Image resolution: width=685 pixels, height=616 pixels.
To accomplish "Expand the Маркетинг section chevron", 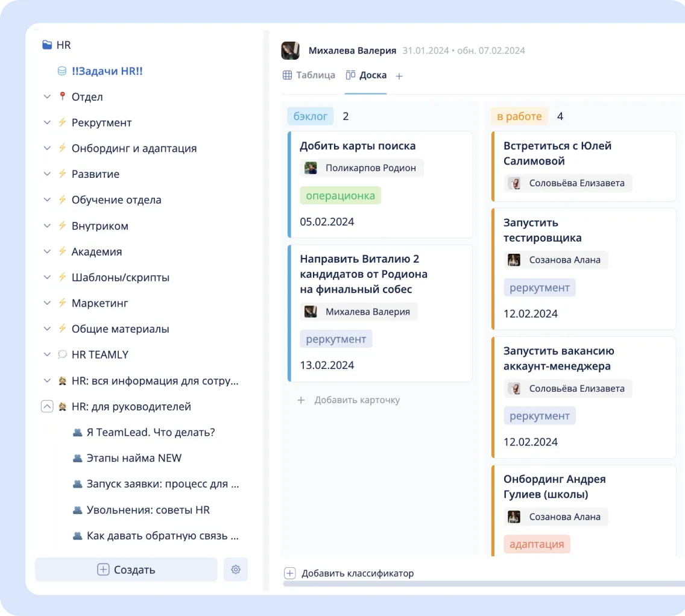I will click(47, 303).
